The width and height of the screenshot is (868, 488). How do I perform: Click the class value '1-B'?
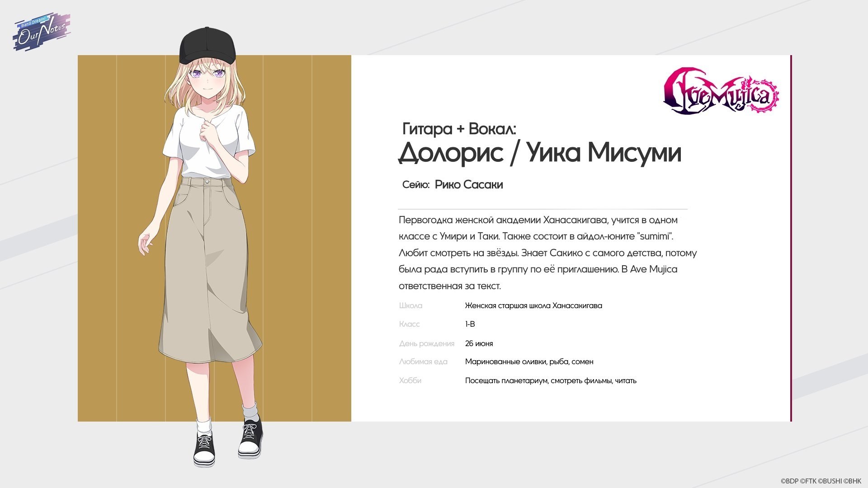470,324
